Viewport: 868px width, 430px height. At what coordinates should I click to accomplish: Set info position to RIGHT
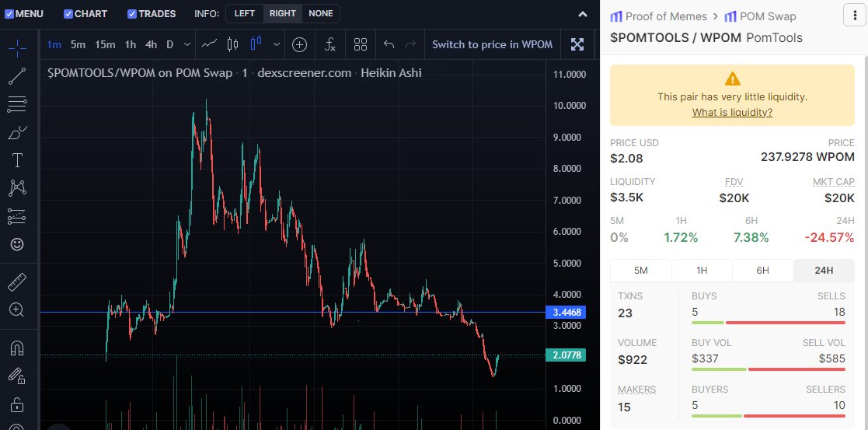283,13
